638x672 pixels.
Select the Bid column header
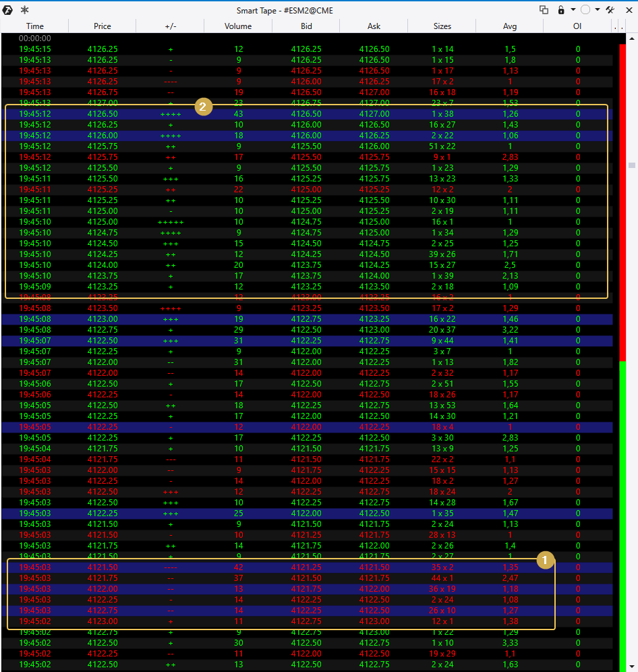click(306, 26)
